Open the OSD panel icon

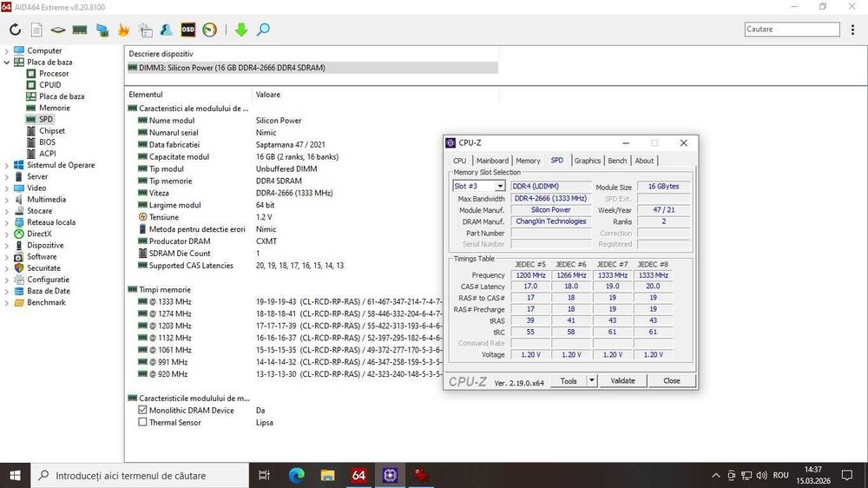(188, 30)
